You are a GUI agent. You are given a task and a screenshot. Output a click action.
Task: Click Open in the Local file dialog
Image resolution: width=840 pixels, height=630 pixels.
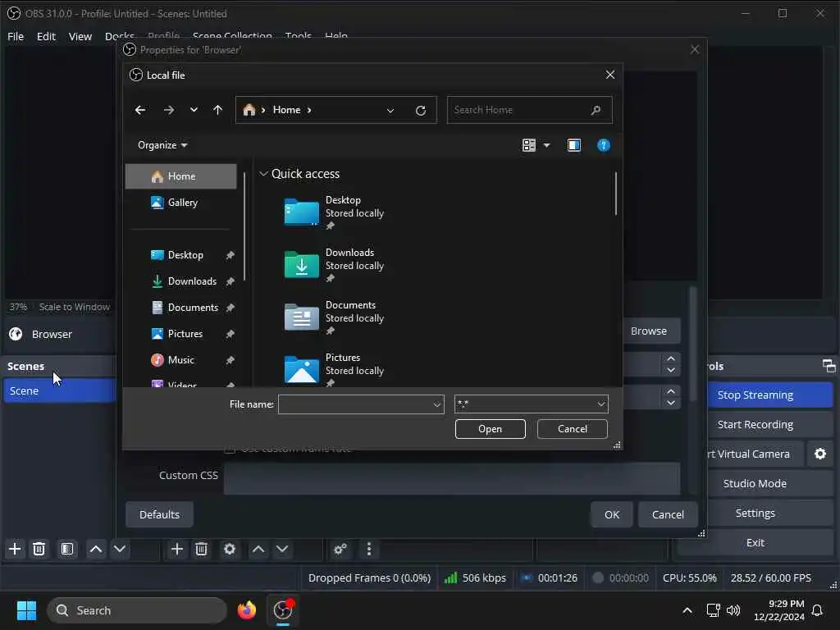pyautogui.click(x=491, y=428)
